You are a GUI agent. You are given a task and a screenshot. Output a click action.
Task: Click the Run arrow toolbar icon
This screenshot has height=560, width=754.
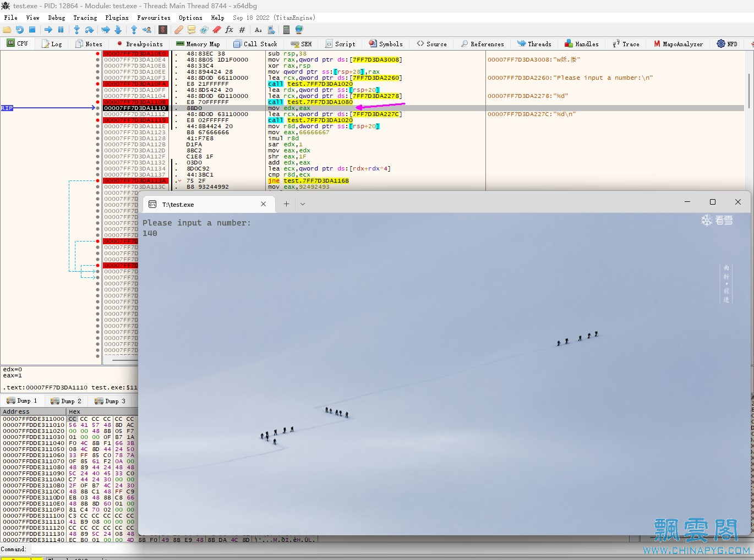tap(48, 30)
